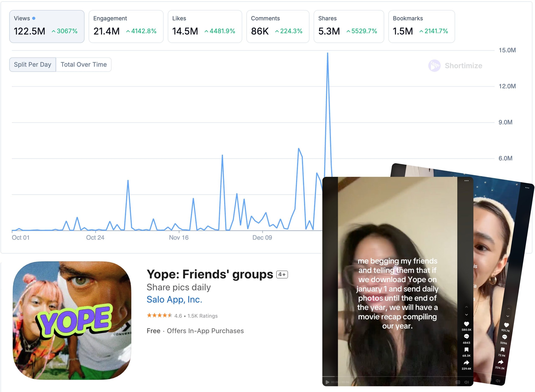Open three-dot menu on the back video
Image resolution: width=535 pixels, height=392 pixels.
[527, 188]
